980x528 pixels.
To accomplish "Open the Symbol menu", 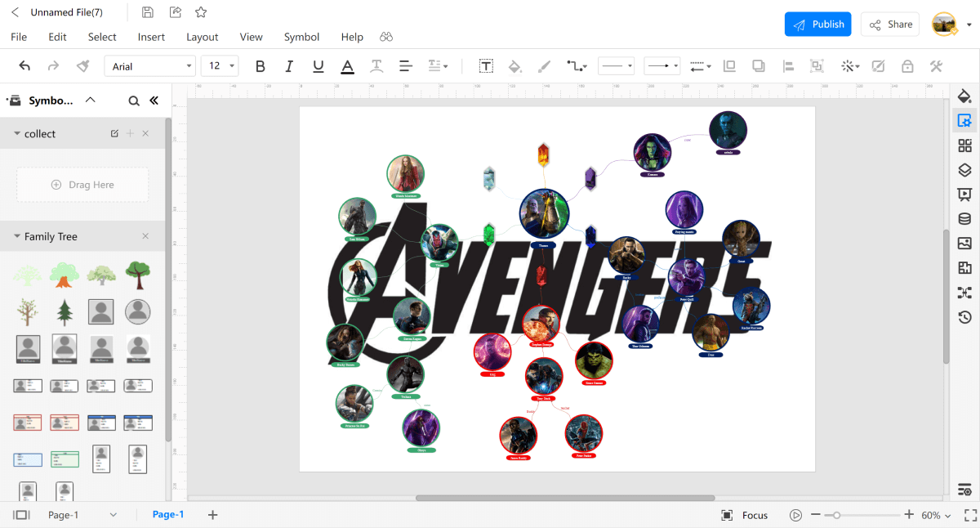I will click(x=301, y=37).
